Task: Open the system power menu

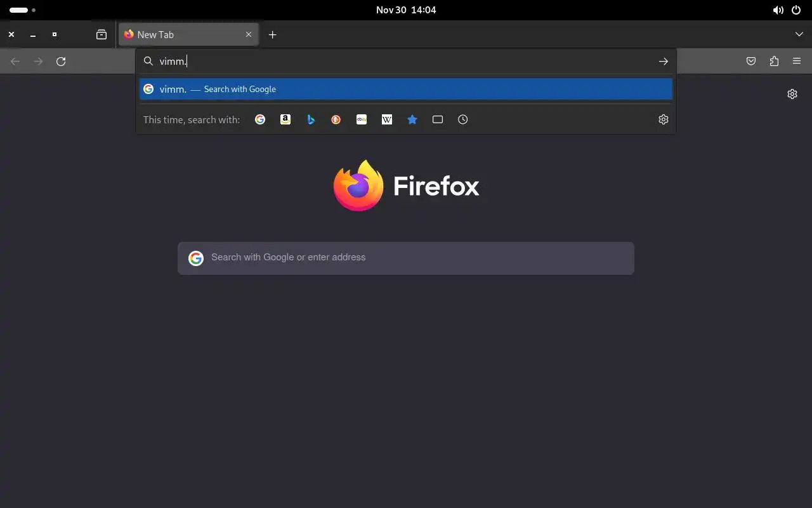Action: coord(796,10)
